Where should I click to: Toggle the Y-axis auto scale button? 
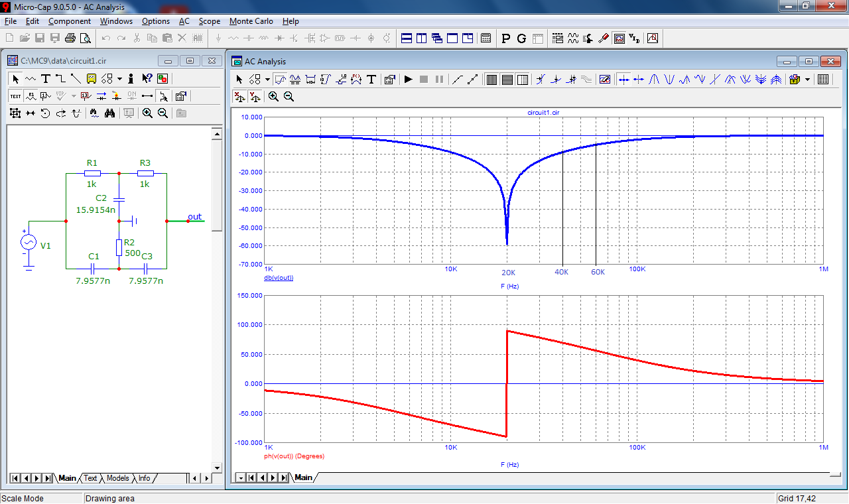click(x=255, y=97)
